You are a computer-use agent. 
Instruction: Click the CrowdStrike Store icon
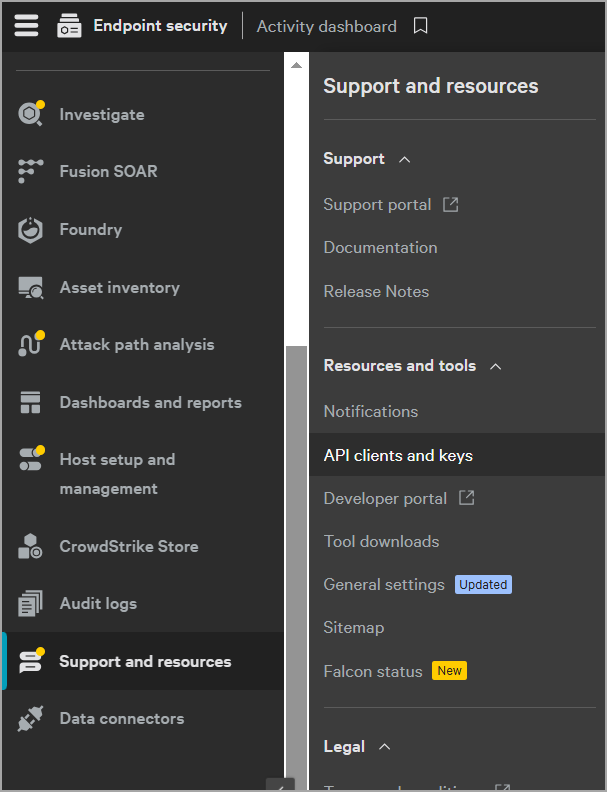pos(31,546)
